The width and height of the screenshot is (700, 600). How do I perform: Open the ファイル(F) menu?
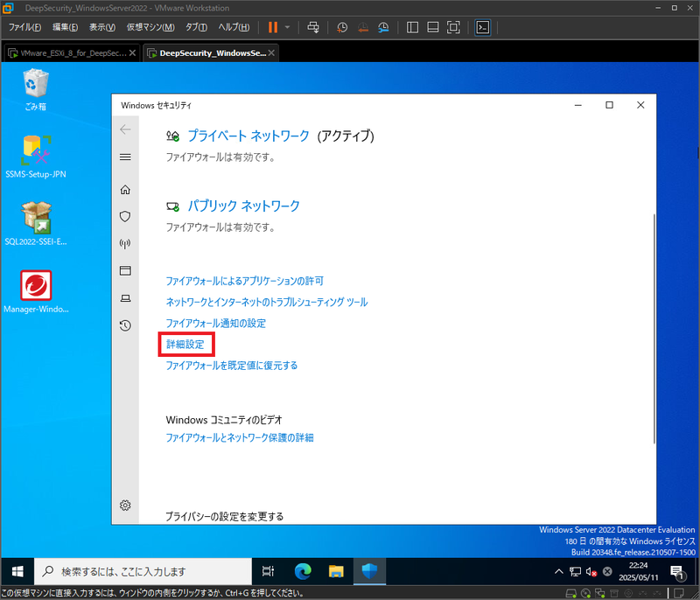(x=25, y=27)
